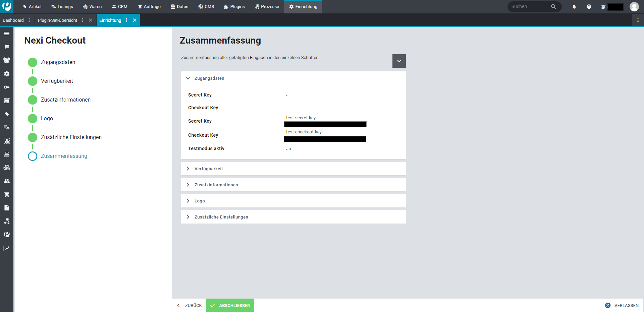Viewport: 644px width, 312px height.
Task: Open the Daten menu
Action: (179, 7)
